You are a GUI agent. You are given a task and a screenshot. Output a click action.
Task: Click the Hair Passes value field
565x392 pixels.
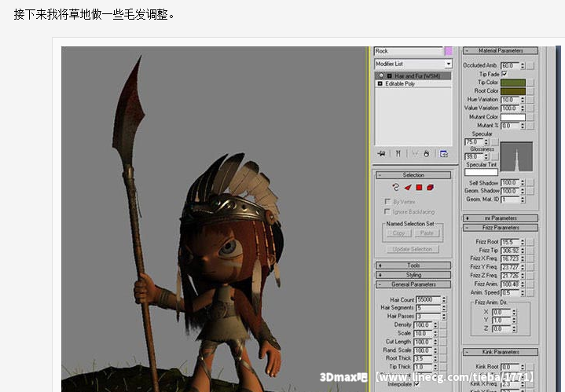click(428, 317)
